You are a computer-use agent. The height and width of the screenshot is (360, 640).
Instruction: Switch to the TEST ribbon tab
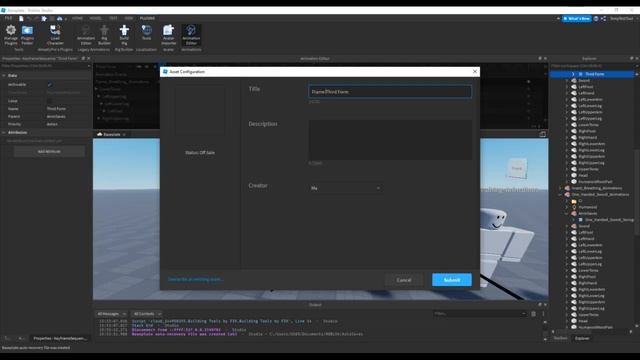tap(113, 18)
